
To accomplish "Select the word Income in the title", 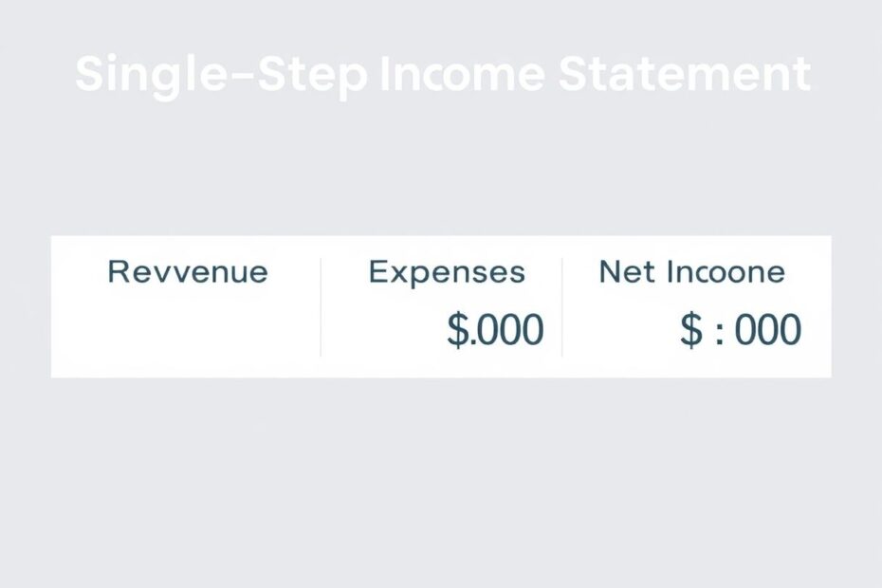I will pyautogui.click(x=463, y=74).
